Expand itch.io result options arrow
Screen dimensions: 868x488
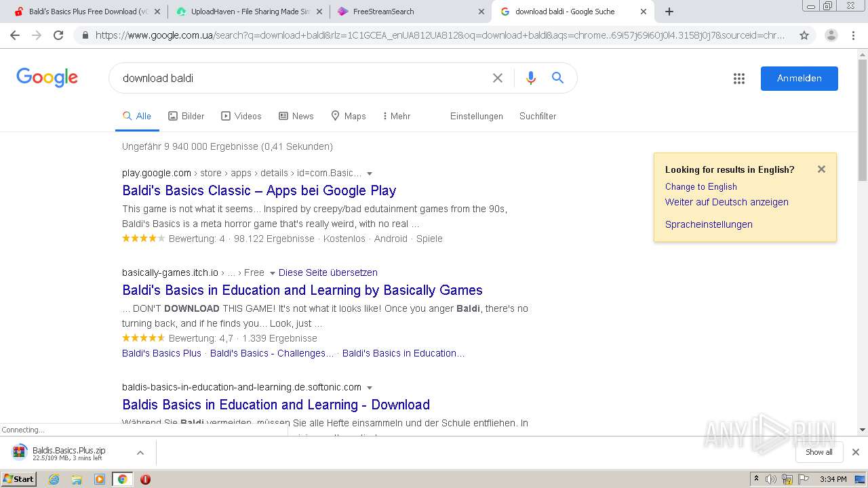pos(273,273)
